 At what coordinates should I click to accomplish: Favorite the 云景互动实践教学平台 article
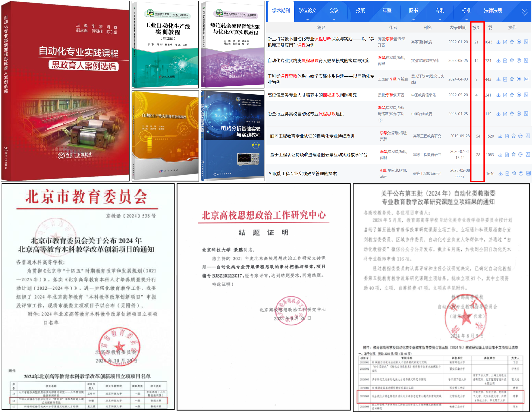pos(513,155)
